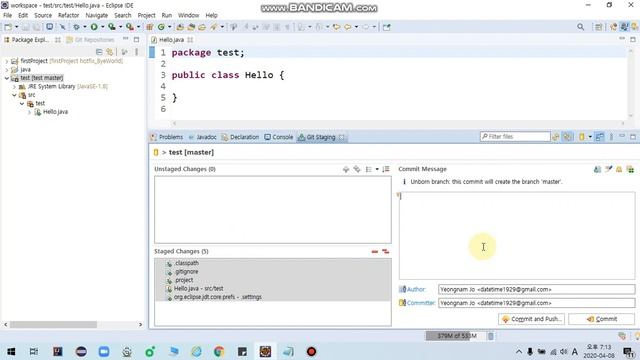Viewport: 640px width, 360px height.
Task: Toggle Link with Editor in Git Staging
Action: click(568, 137)
